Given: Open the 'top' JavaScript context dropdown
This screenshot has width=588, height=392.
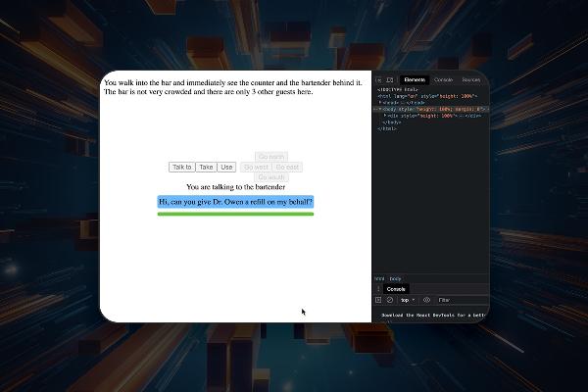Looking at the screenshot, I should coord(408,300).
